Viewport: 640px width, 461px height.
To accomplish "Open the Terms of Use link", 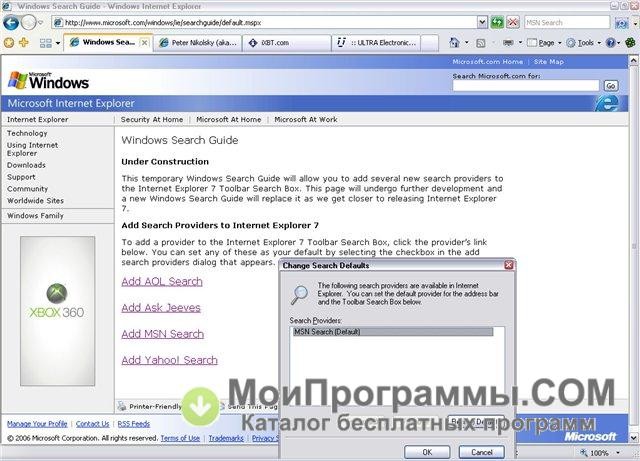I will (x=180, y=438).
